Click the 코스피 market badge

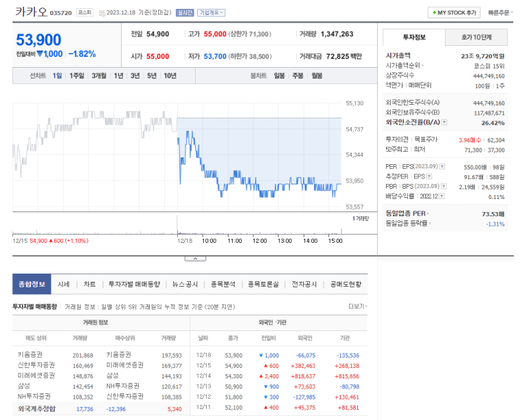pyautogui.click(x=85, y=12)
